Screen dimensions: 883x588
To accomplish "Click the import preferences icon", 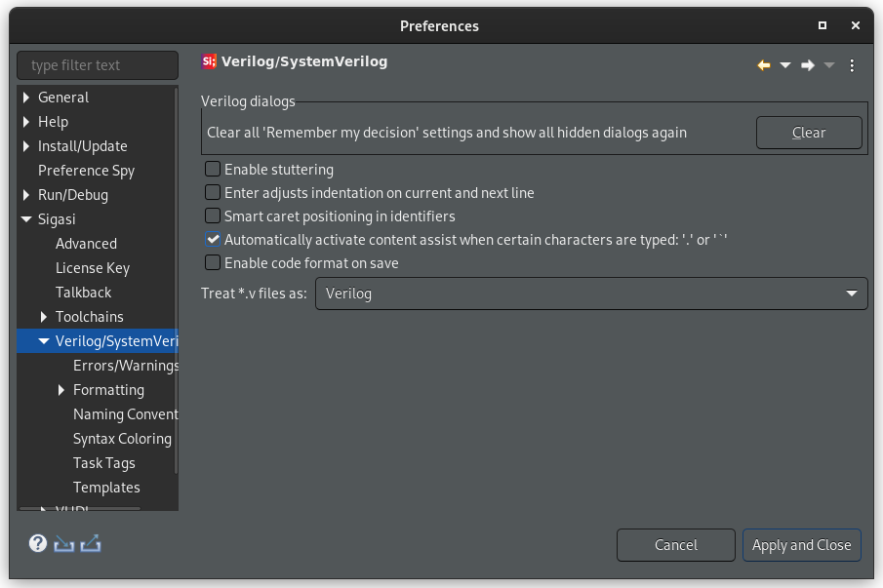I will point(64,543).
